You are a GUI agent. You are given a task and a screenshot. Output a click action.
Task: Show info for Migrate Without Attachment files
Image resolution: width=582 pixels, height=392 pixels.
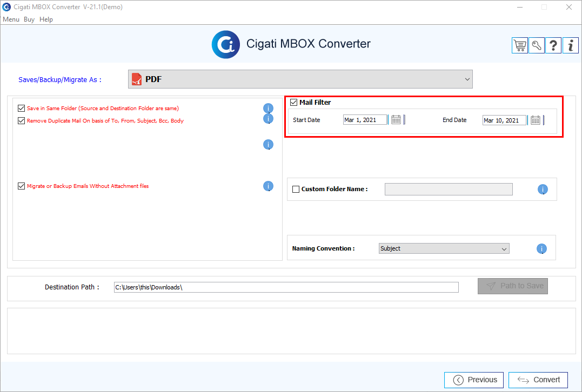click(x=269, y=186)
